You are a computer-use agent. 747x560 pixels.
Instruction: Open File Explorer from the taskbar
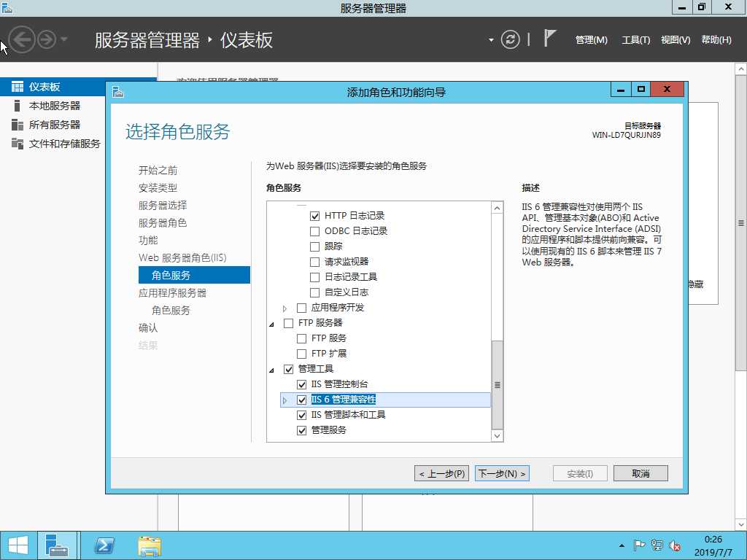click(150, 545)
